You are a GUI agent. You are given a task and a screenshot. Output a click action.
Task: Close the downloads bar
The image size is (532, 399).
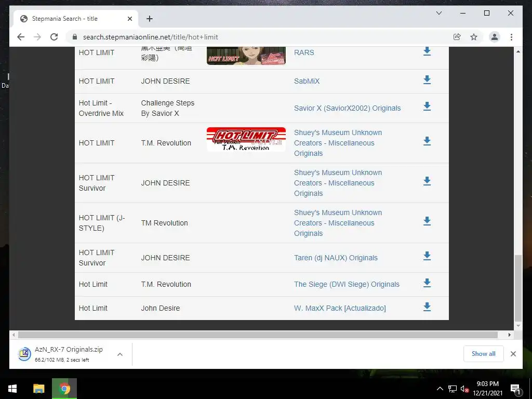point(513,354)
